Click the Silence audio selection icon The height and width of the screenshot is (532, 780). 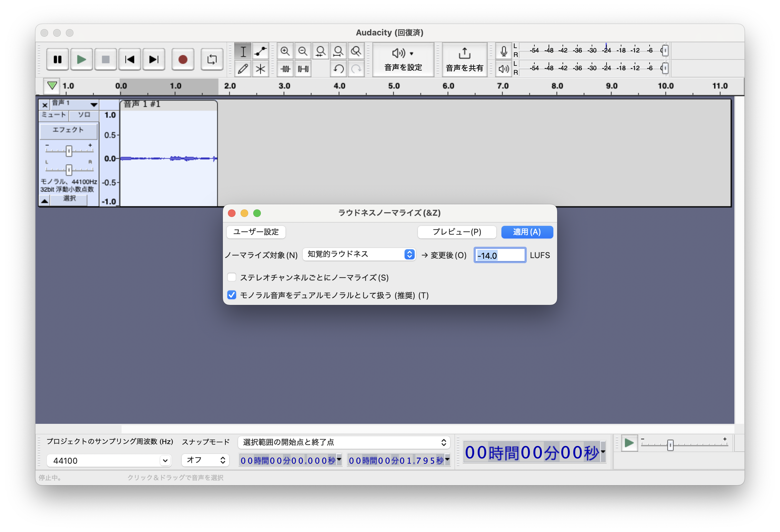coord(303,69)
